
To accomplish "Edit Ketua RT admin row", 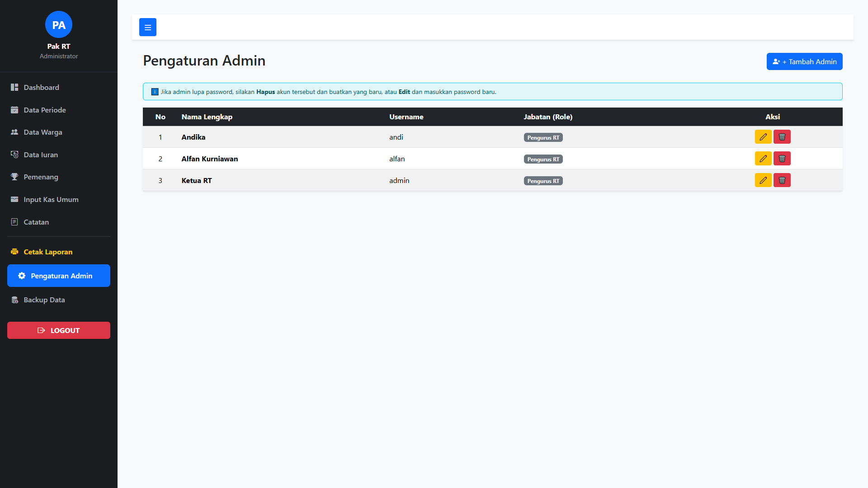I will tap(763, 180).
